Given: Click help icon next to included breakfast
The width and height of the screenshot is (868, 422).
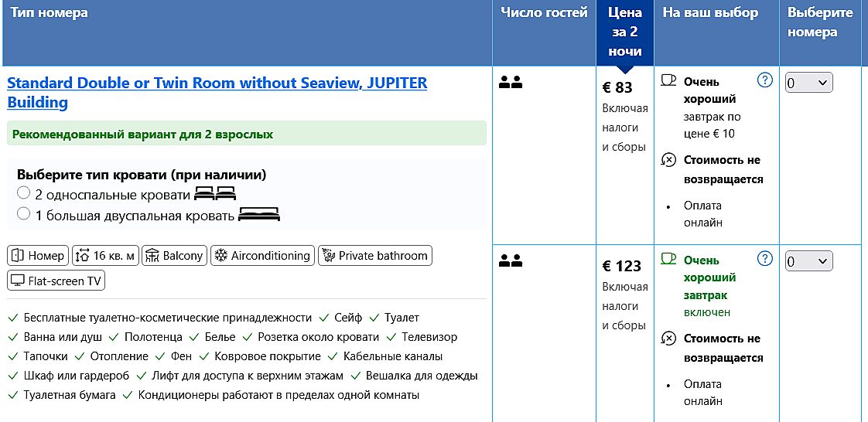Looking at the screenshot, I should coord(765,258).
